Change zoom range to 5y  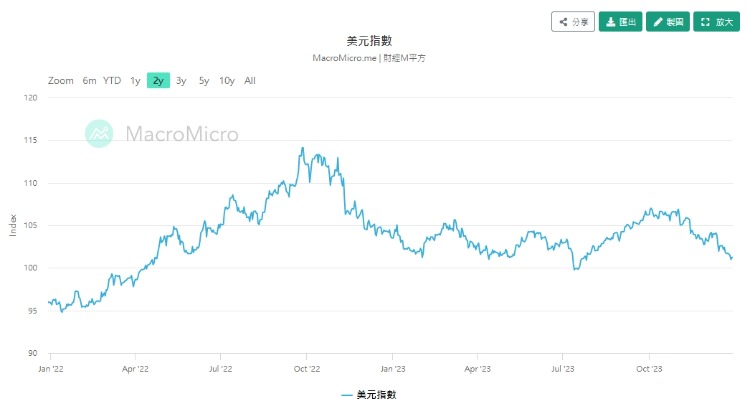[204, 81]
